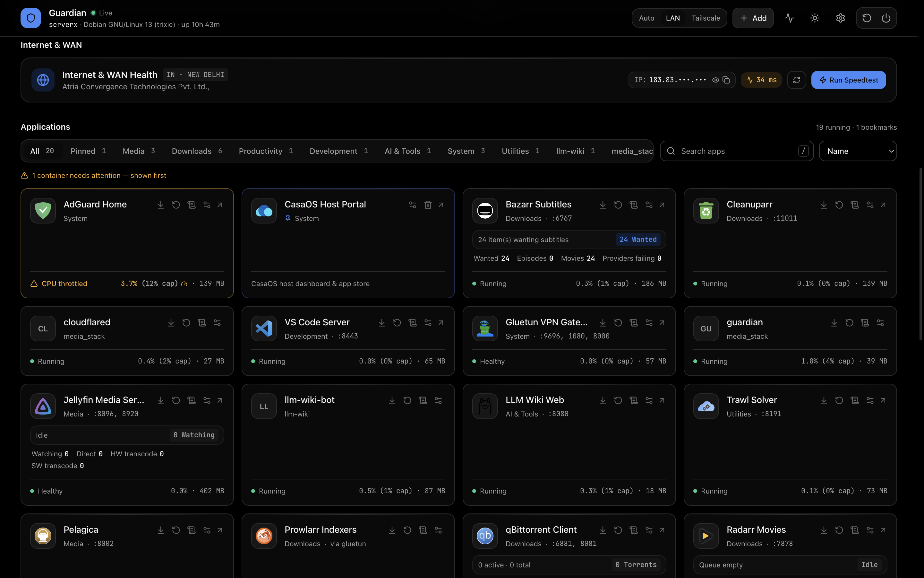Select the LAN network mode
924x578 pixels.
673,18
